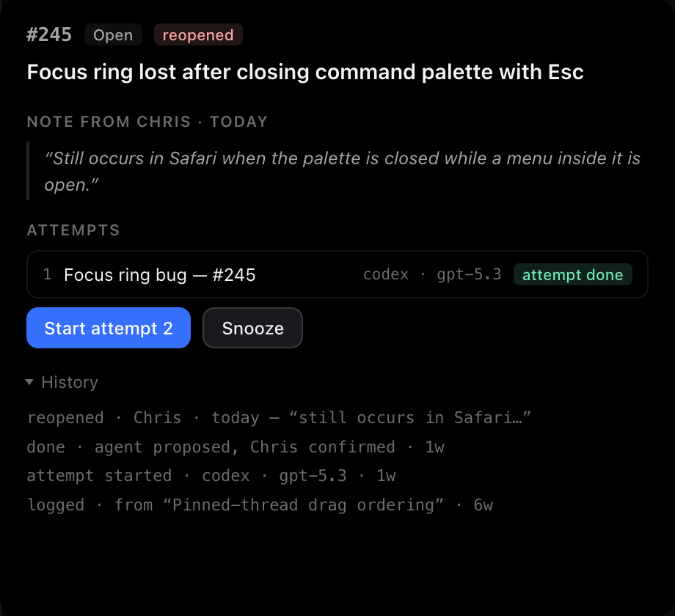
Task: Select the done agent proposed history entry
Action: [236, 447]
